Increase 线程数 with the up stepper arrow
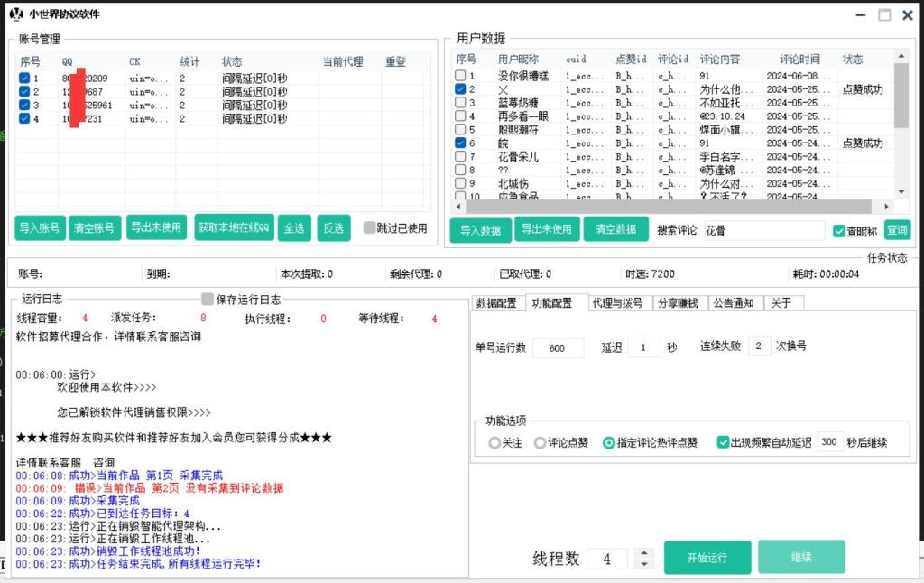Viewport: 924px width, 583px height. tap(643, 551)
